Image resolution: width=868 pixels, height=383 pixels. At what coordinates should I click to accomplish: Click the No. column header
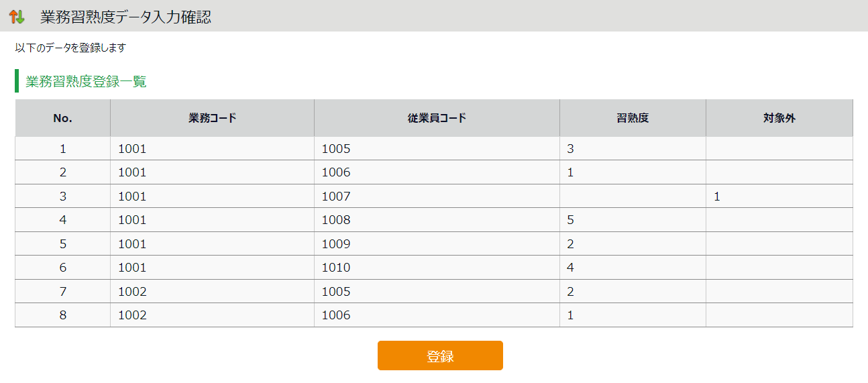pyautogui.click(x=62, y=118)
